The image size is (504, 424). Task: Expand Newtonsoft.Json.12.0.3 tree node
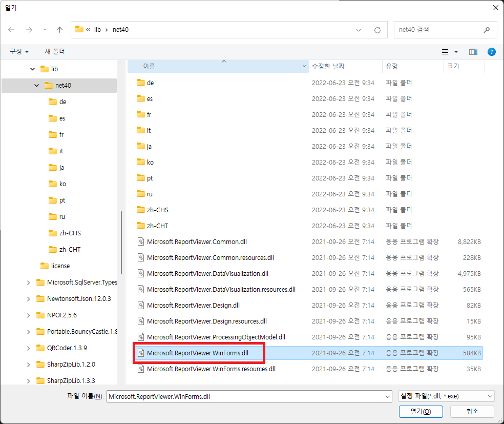29,299
